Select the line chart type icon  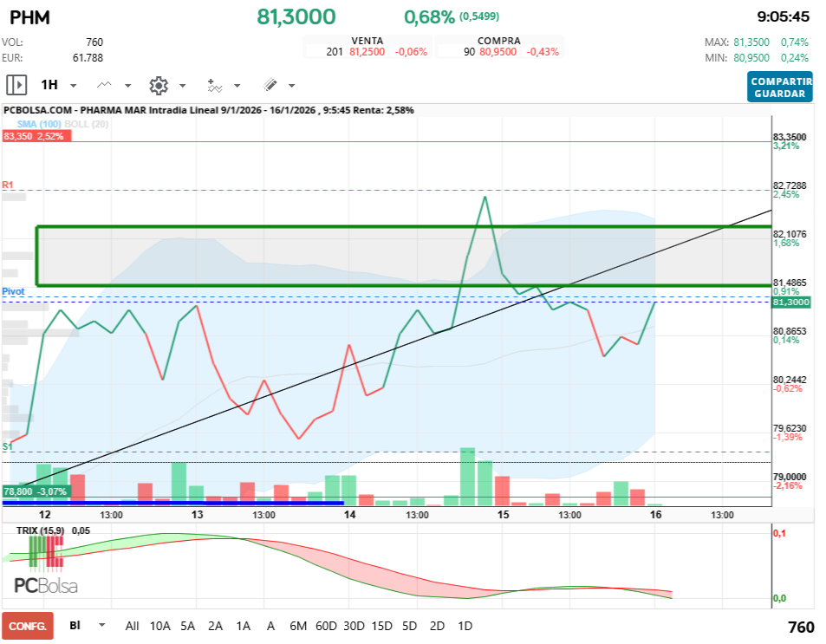click(106, 84)
